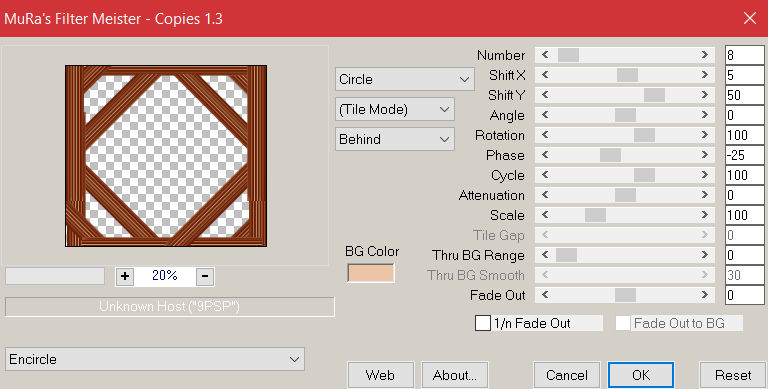Click the Thru BG Range value field

[x=744, y=255]
